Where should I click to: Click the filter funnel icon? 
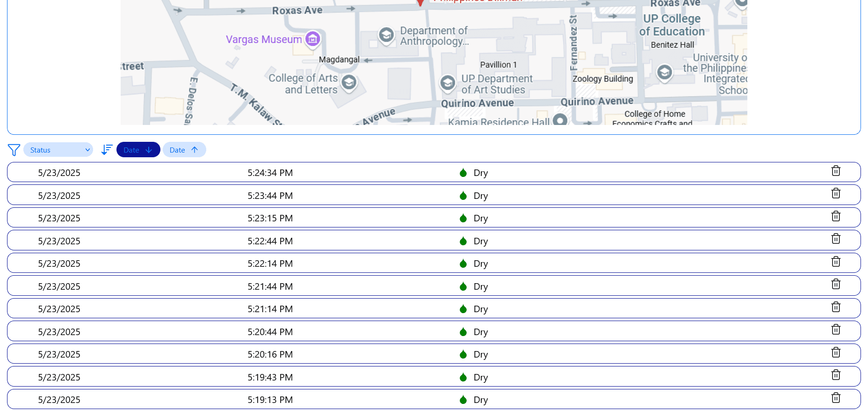(x=14, y=150)
